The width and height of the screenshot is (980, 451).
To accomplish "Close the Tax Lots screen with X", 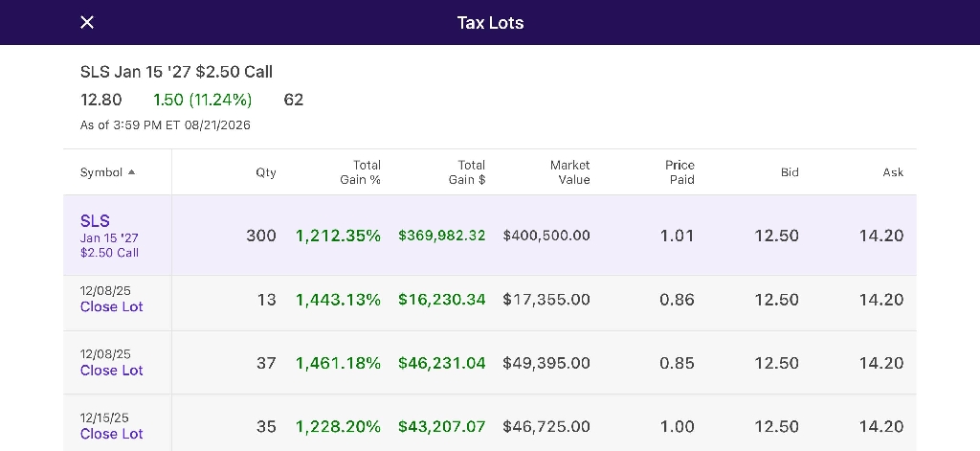I will pos(87,23).
